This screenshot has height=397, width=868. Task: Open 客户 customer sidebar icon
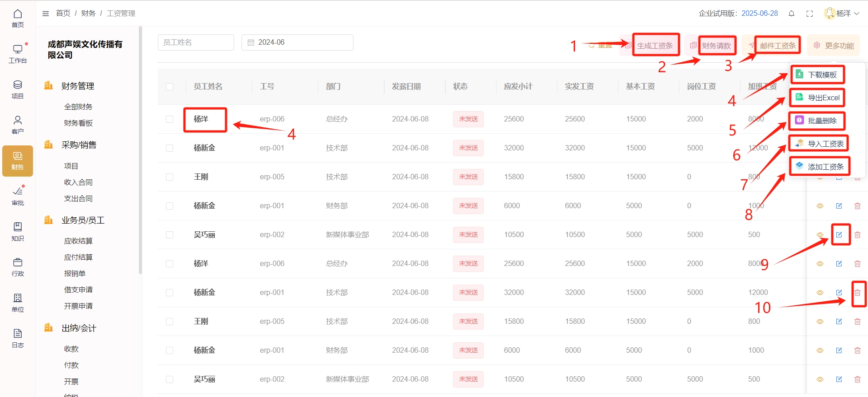(18, 124)
